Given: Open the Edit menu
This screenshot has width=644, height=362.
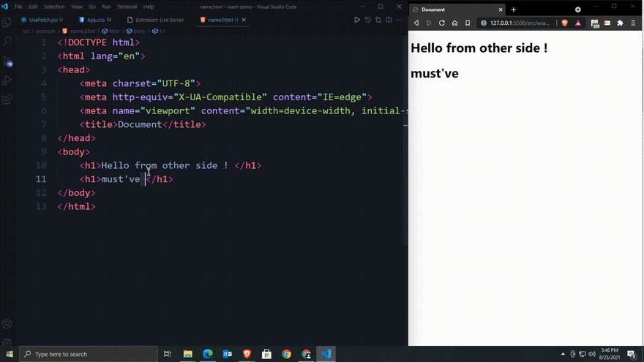Looking at the screenshot, I should pos(33,7).
